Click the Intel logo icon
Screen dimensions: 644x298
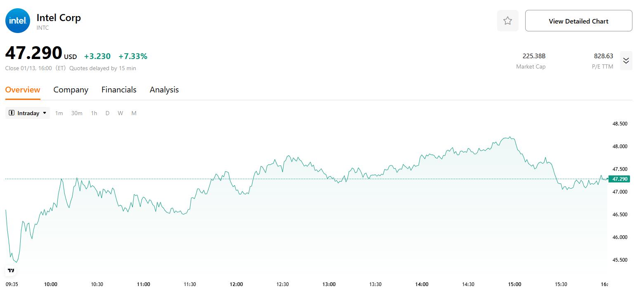(x=18, y=21)
